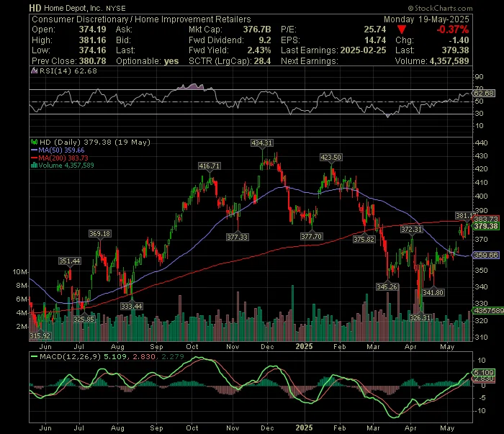This screenshot has height=434, width=504.
Task: Click the Fwd Yield value 2.43%
Action: point(259,50)
